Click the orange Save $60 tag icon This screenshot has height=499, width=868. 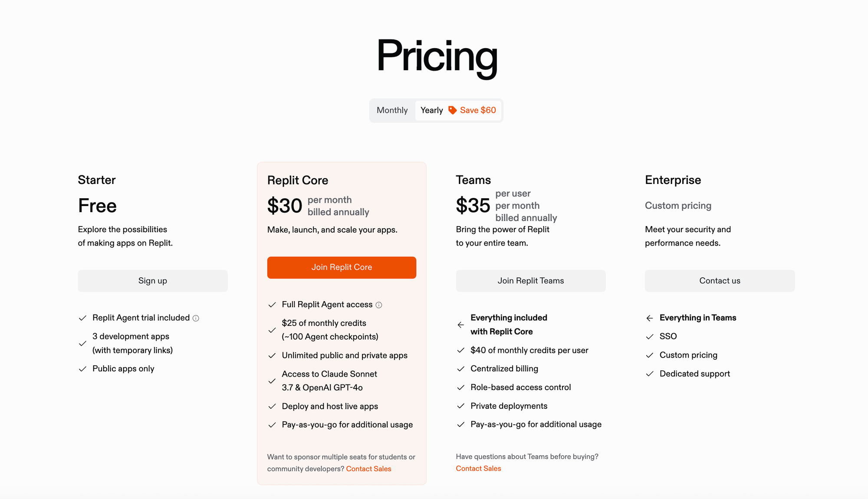pyautogui.click(x=452, y=110)
